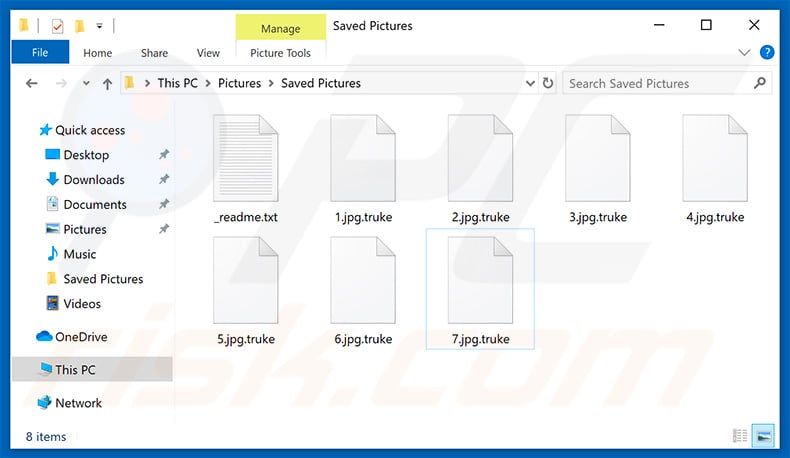This screenshot has height=458, width=790.
Task: Open Saved Pictures in navigation pane
Action: pos(95,279)
